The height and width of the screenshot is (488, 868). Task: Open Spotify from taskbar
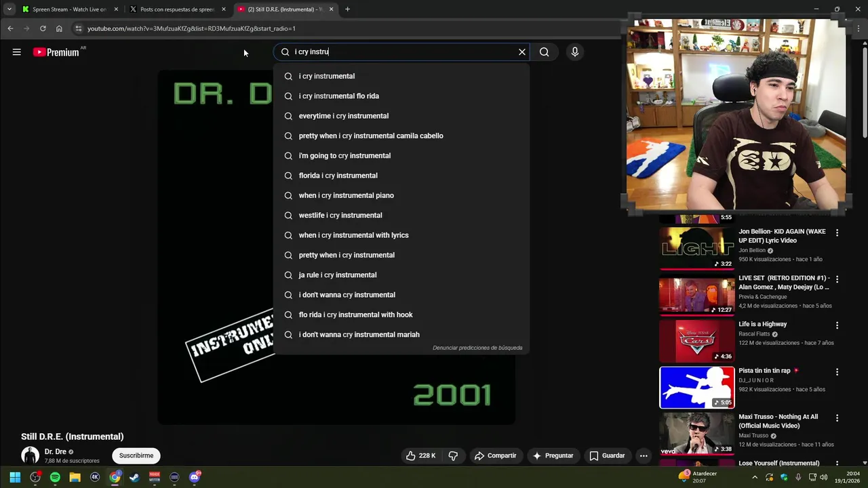click(55, 477)
